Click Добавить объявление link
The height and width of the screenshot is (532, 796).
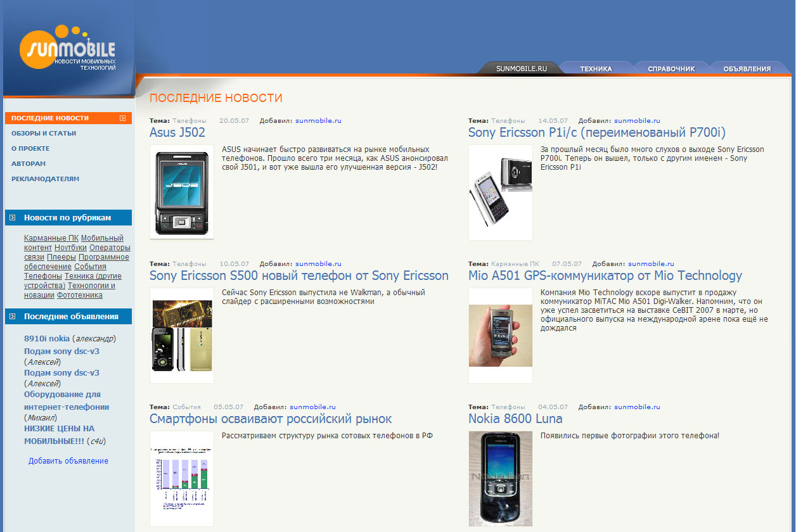[x=68, y=461]
